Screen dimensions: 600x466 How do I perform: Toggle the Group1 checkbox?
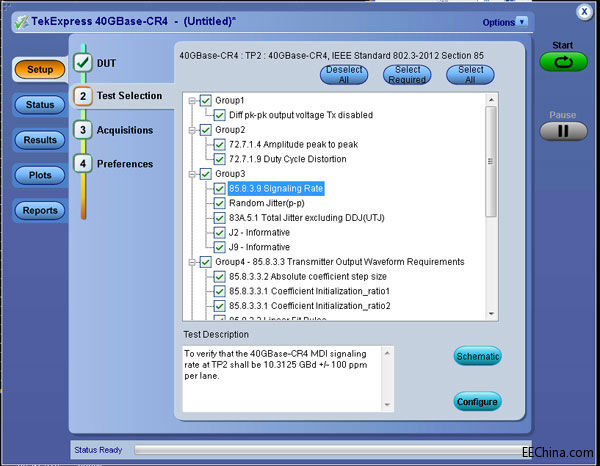[206, 101]
